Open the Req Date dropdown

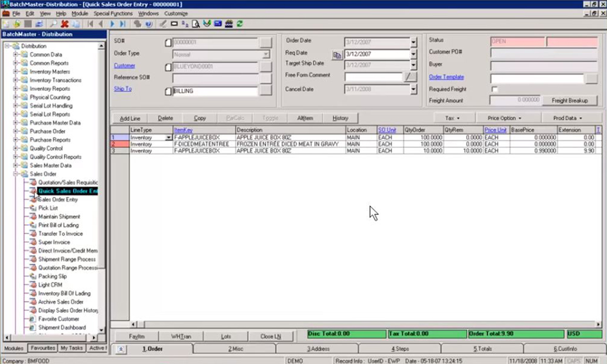click(413, 54)
